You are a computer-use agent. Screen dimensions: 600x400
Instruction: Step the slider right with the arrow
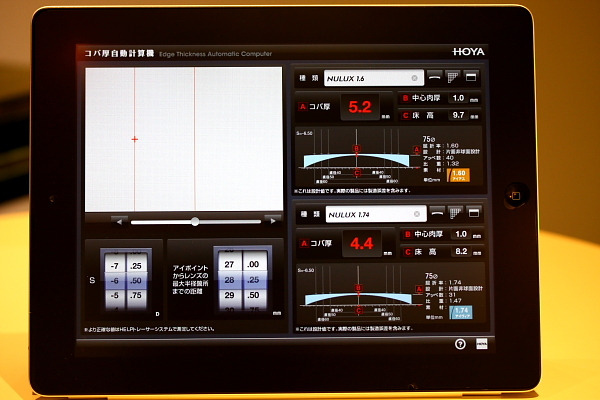(273, 221)
